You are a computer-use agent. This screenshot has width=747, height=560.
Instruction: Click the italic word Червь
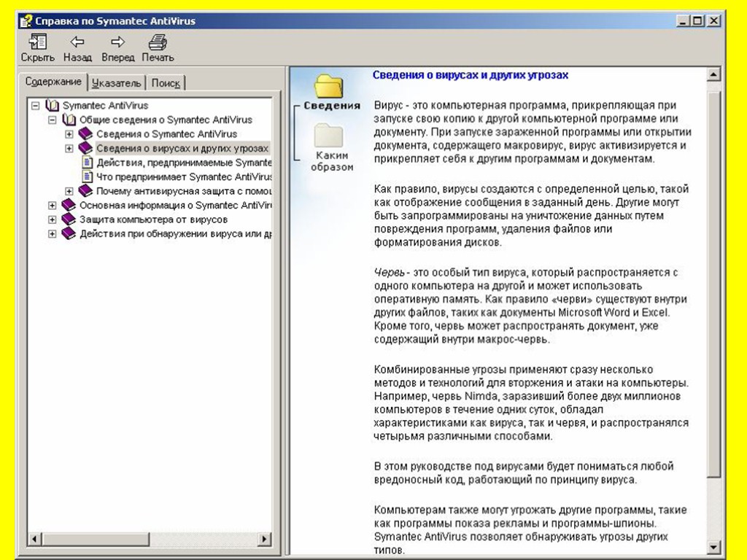[390, 273]
